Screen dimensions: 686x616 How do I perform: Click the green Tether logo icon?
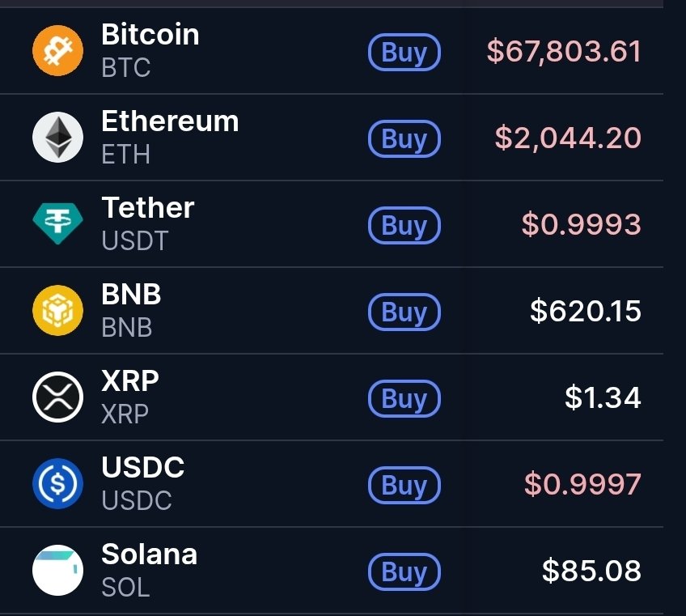pos(57,224)
